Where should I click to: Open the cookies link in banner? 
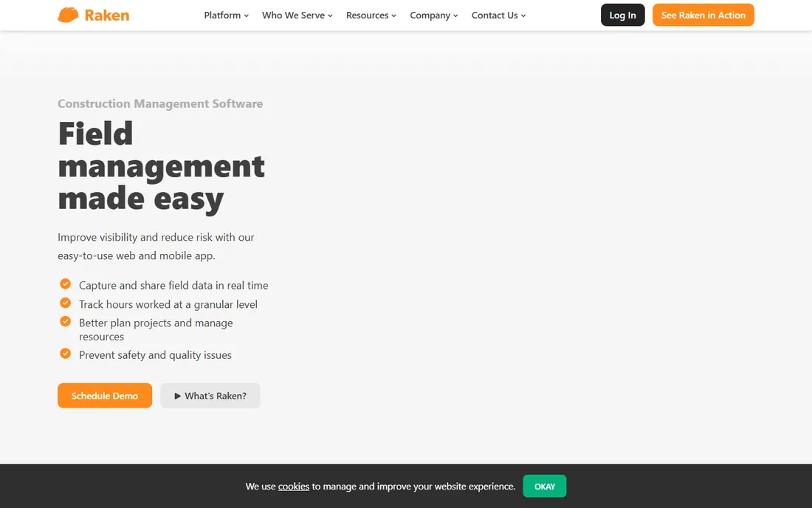tap(294, 487)
